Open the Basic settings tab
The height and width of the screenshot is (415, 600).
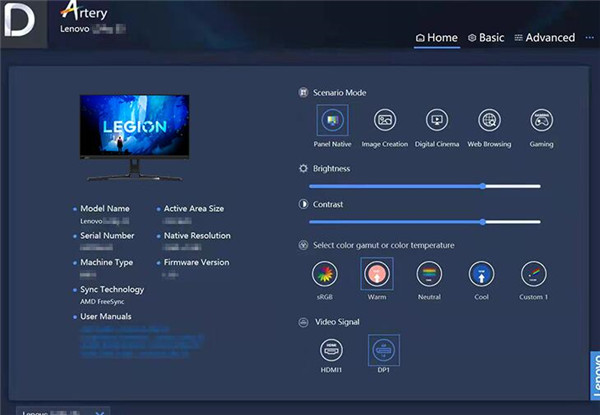coord(486,38)
